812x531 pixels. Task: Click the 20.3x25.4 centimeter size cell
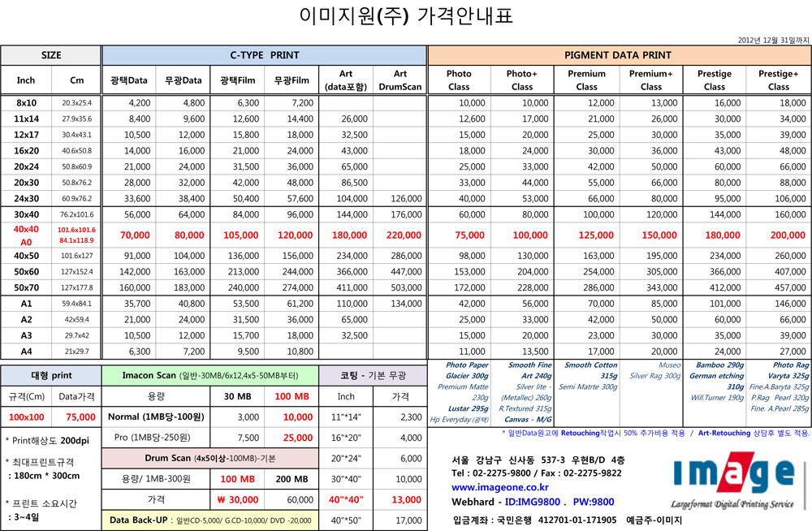click(76, 103)
